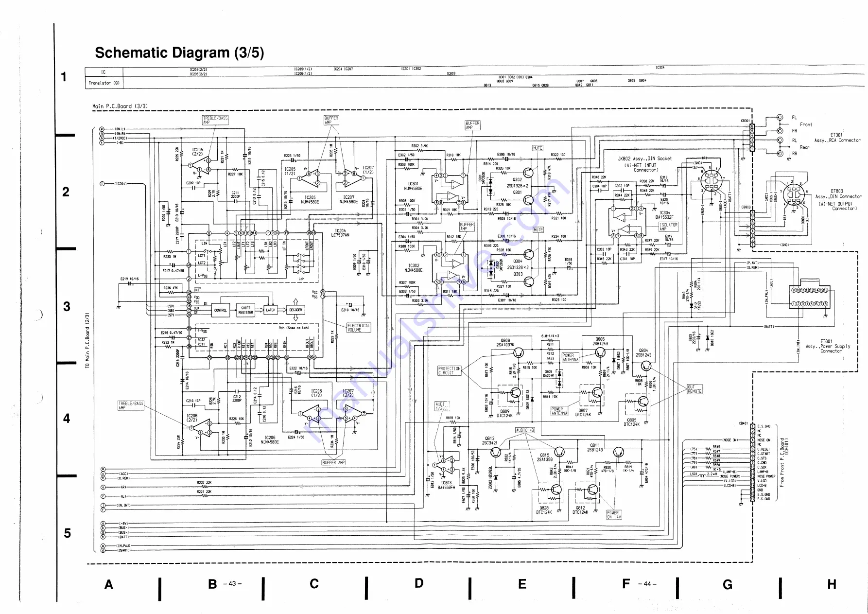Click the 'E219 10/16' capacitor label
Screen dimensions: 868x614
(130, 279)
